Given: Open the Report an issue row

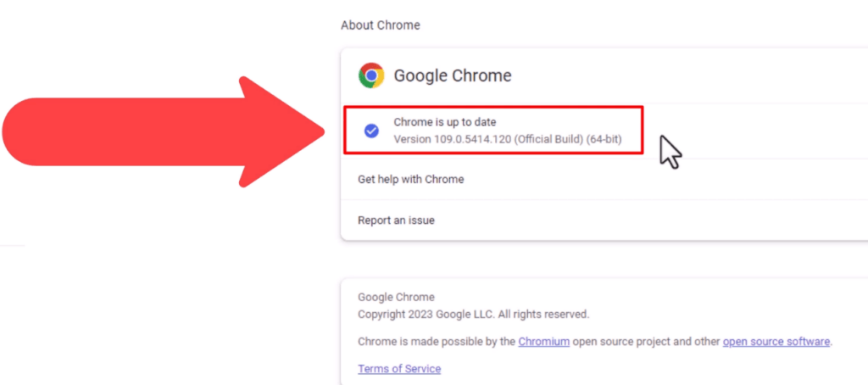Looking at the screenshot, I should click(x=604, y=220).
